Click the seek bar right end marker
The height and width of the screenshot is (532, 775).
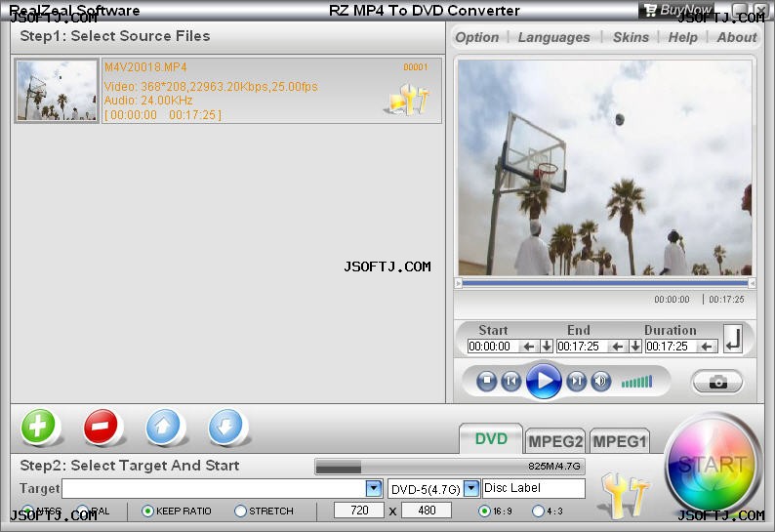click(752, 283)
